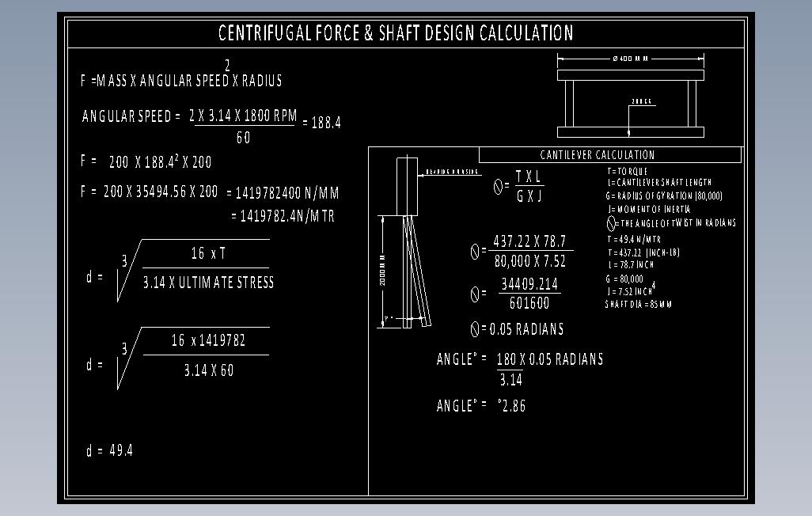Click the numerator '16 x 1419782'

pos(208,340)
